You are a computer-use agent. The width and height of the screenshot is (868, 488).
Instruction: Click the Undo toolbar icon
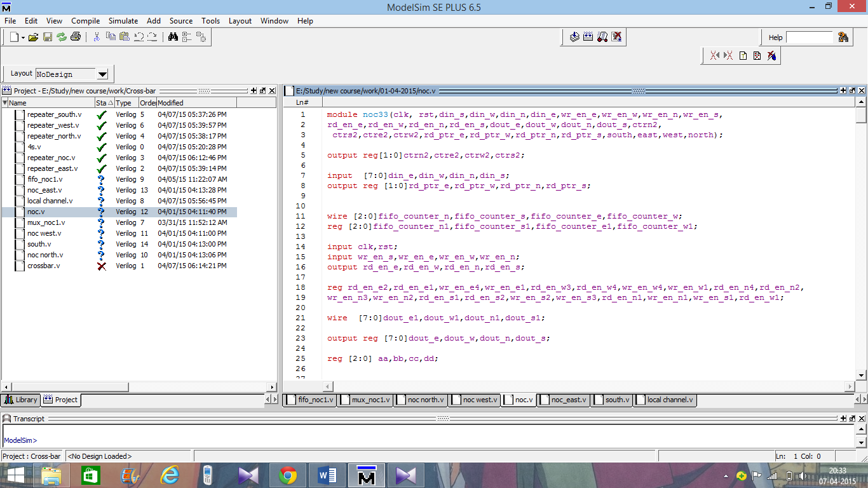tap(139, 37)
